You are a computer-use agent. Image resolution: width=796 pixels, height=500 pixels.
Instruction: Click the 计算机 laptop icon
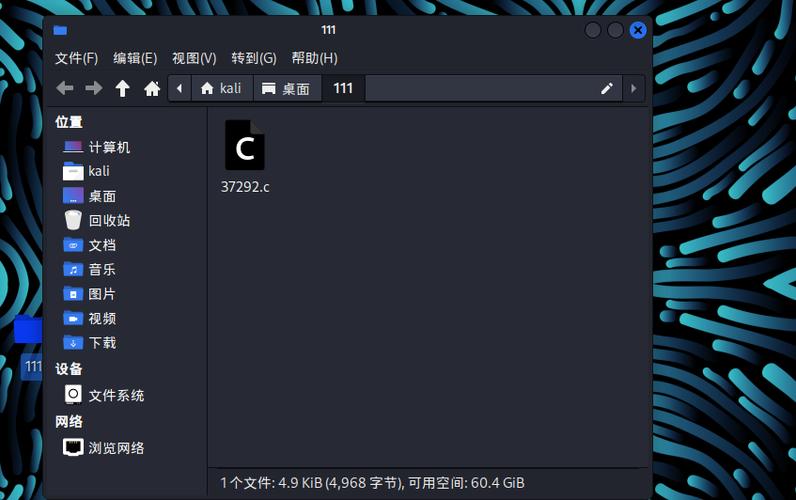click(73, 147)
